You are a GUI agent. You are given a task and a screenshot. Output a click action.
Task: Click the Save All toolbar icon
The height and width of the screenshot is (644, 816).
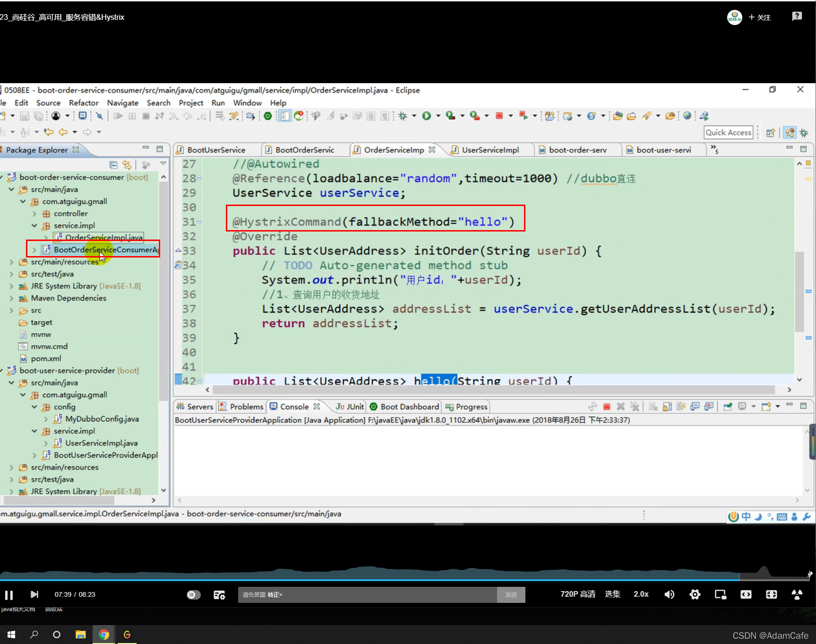tap(39, 116)
